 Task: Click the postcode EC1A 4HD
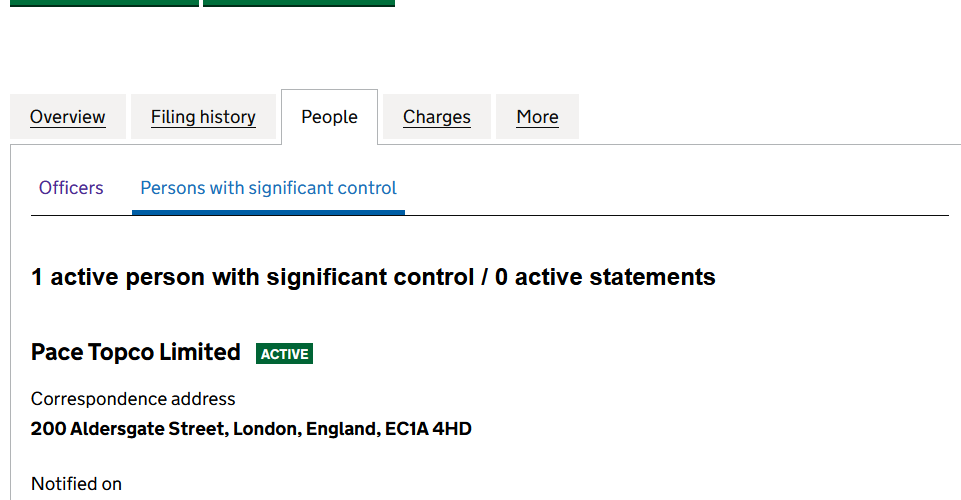pyautogui.click(x=428, y=429)
